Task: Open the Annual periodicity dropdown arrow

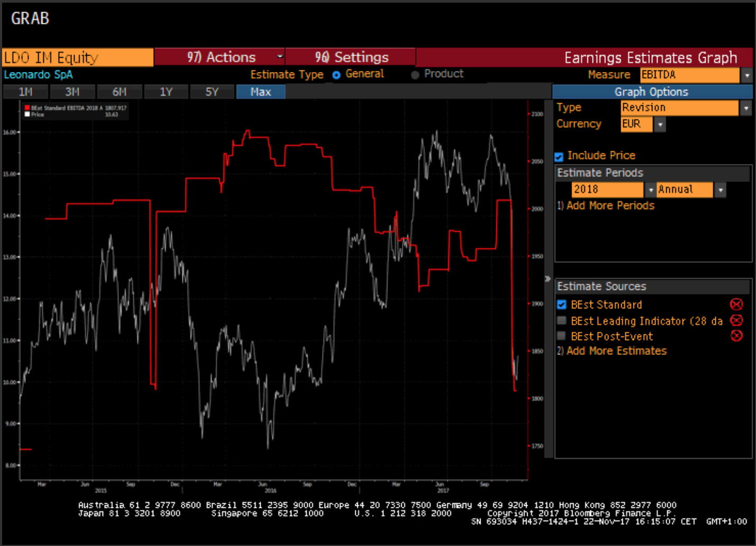Action: [720, 189]
